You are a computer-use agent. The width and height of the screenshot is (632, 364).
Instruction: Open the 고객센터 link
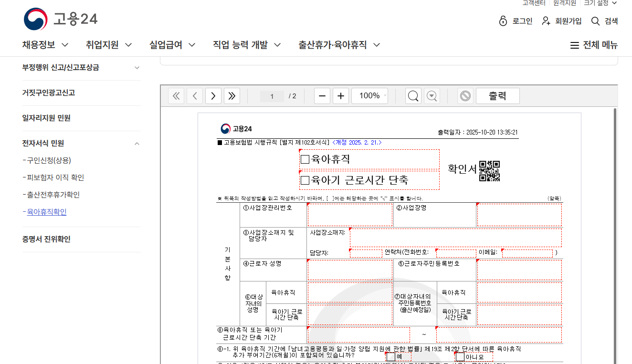534,3
